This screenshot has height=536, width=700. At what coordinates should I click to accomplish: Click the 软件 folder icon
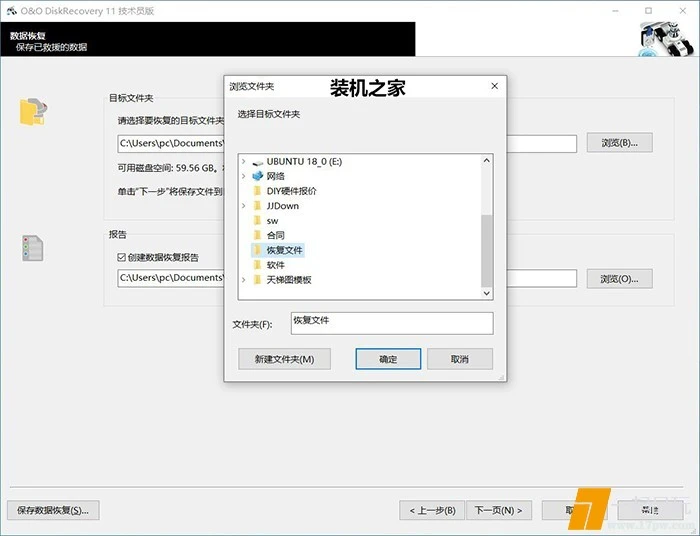coord(258,265)
